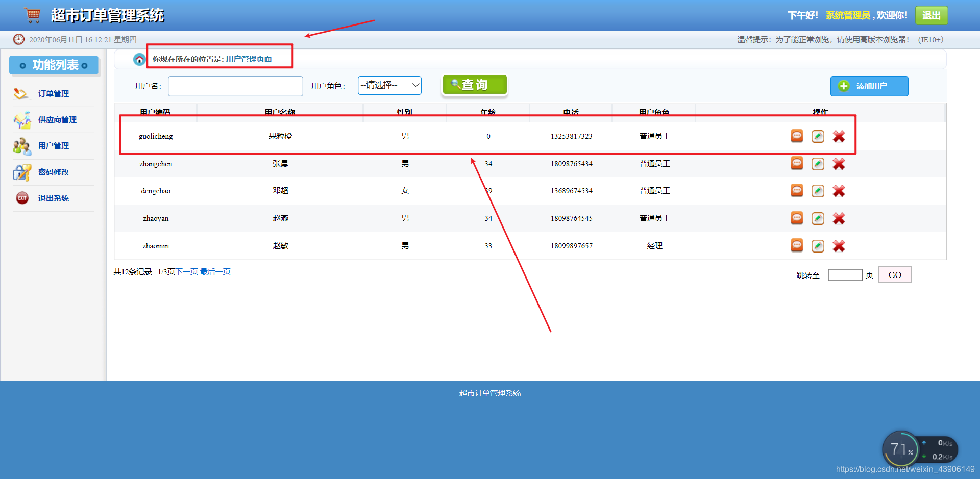The width and height of the screenshot is (980, 479).
Task: Click name cell 张晨
Action: click(x=280, y=164)
